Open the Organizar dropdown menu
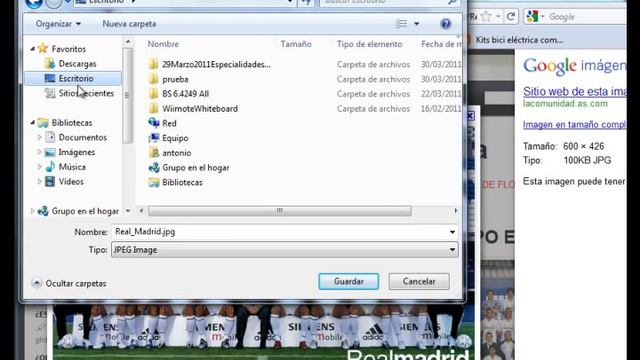The width and height of the screenshot is (640, 360). click(x=58, y=24)
